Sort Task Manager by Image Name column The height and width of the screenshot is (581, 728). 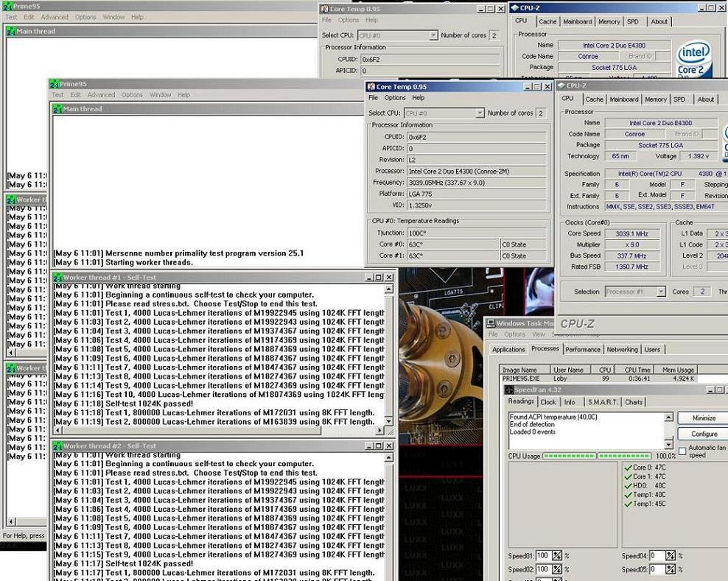coord(524,370)
